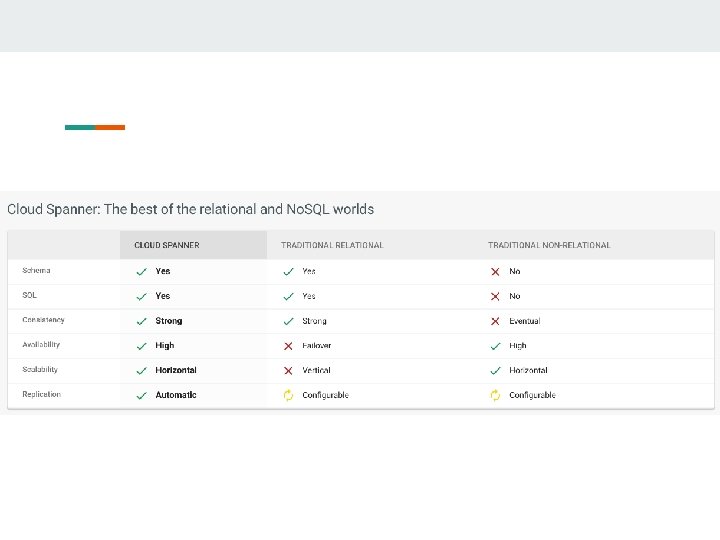This screenshot has height=540, width=720.
Task: Click the red X beside Non-Relational Schema No
Action: 495,271
